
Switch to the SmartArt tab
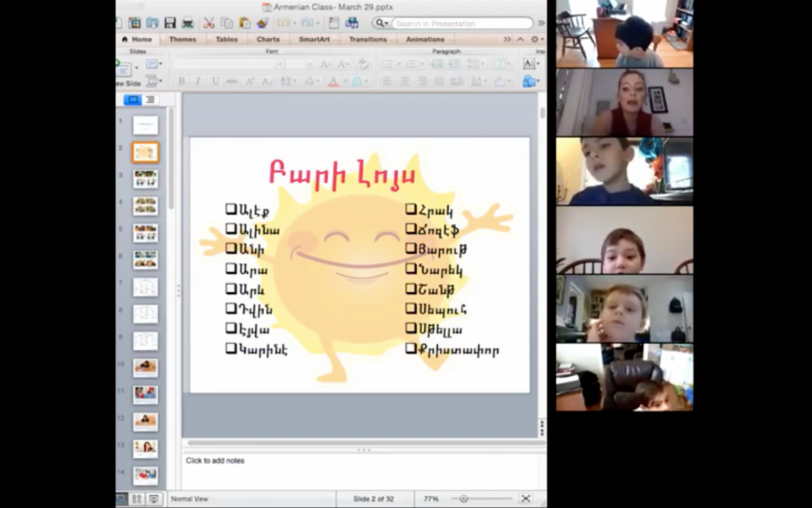314,39
